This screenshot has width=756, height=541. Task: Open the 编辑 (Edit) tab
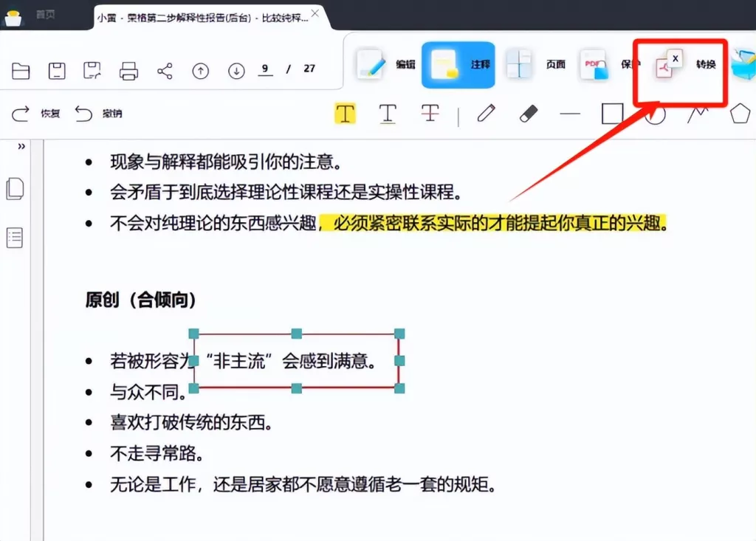coord(385,65)
